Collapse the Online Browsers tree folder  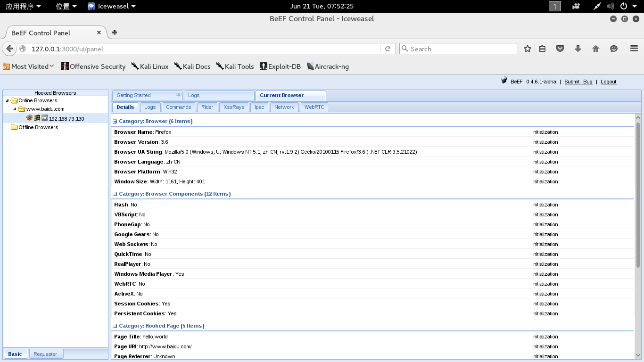tap(7, 101)
